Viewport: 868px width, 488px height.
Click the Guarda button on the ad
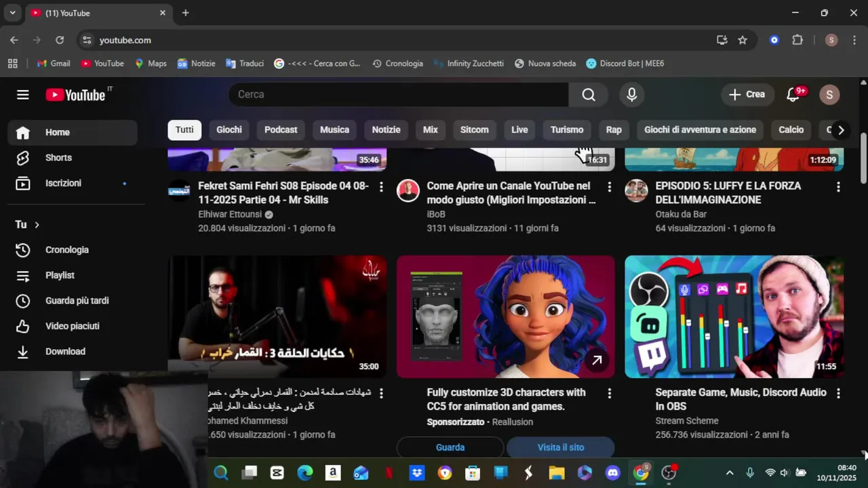click(x=450, y=447)
